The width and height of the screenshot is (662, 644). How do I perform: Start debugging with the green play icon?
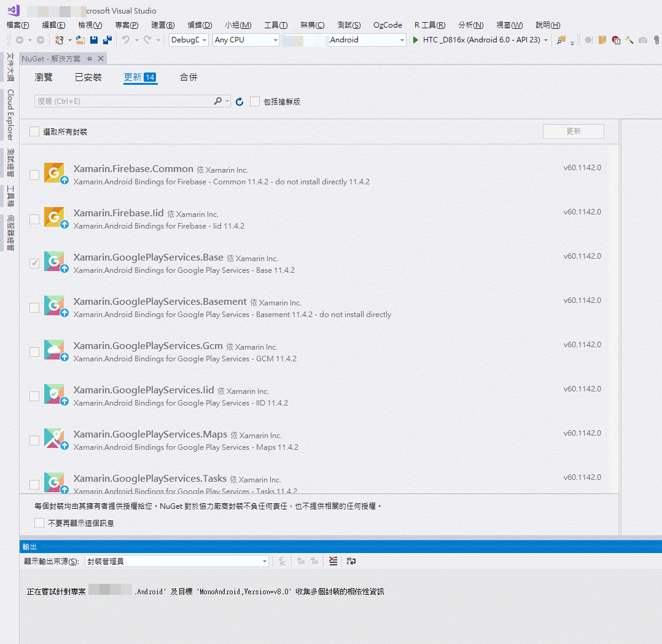click(415, 40)
